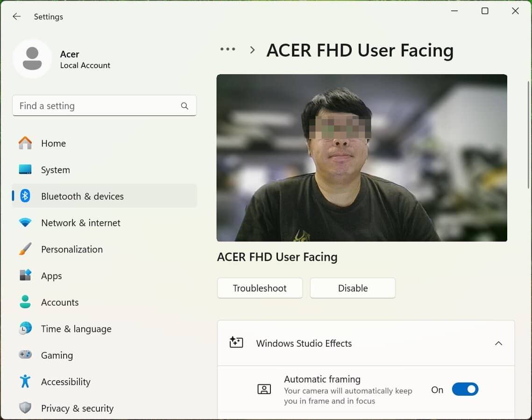Image resolution: width=532 pixels, height=420 pixels.
Task: Click the breadcrumb chevron arrow
Action: click(252, 50)
